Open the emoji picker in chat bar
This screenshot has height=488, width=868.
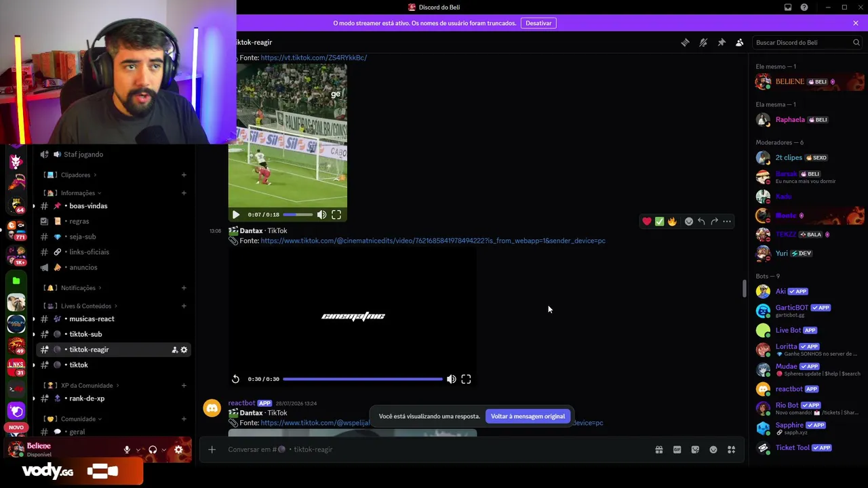pyautogui.click(x=713, y=449)
